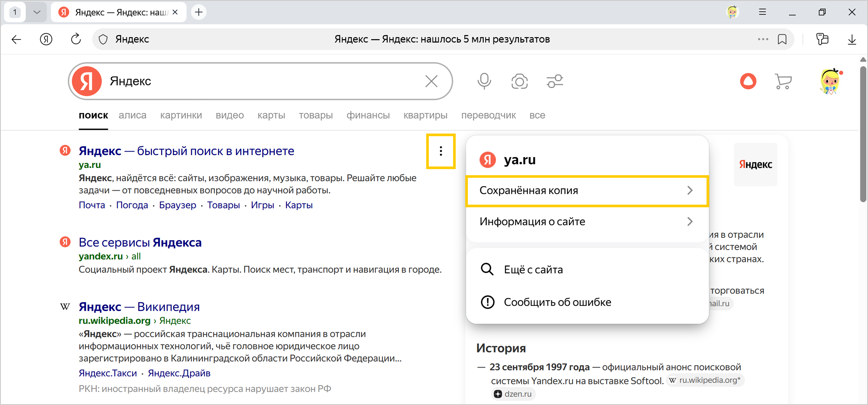Open the Яндекс — Википедия result link

(x=139, y=307)
